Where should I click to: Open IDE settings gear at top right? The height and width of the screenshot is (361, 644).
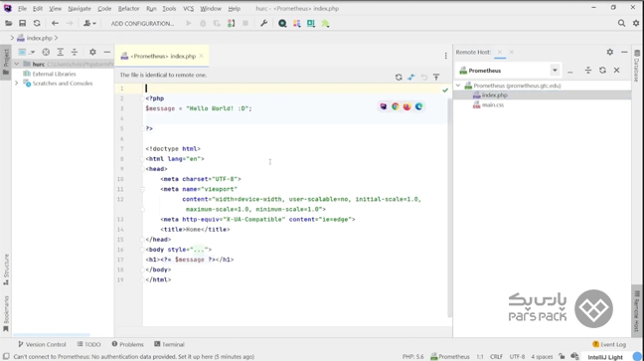[x=636, y=24]
